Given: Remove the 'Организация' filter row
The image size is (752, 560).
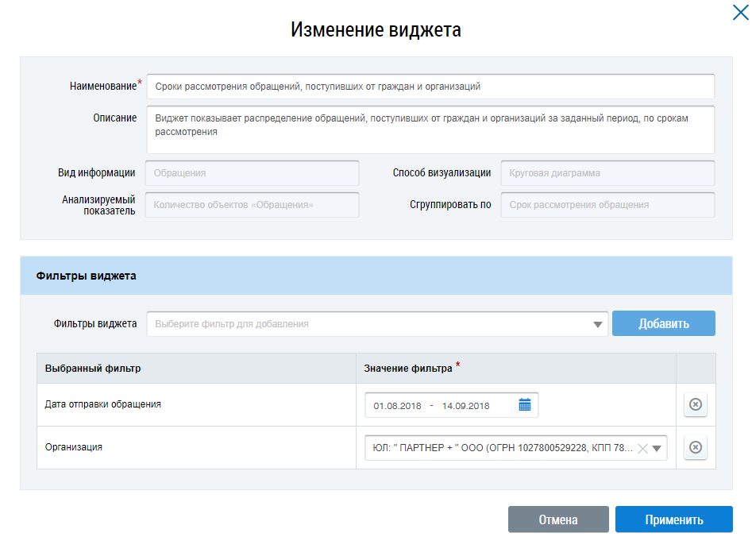Looking at the screenshot, I should 695,448.
